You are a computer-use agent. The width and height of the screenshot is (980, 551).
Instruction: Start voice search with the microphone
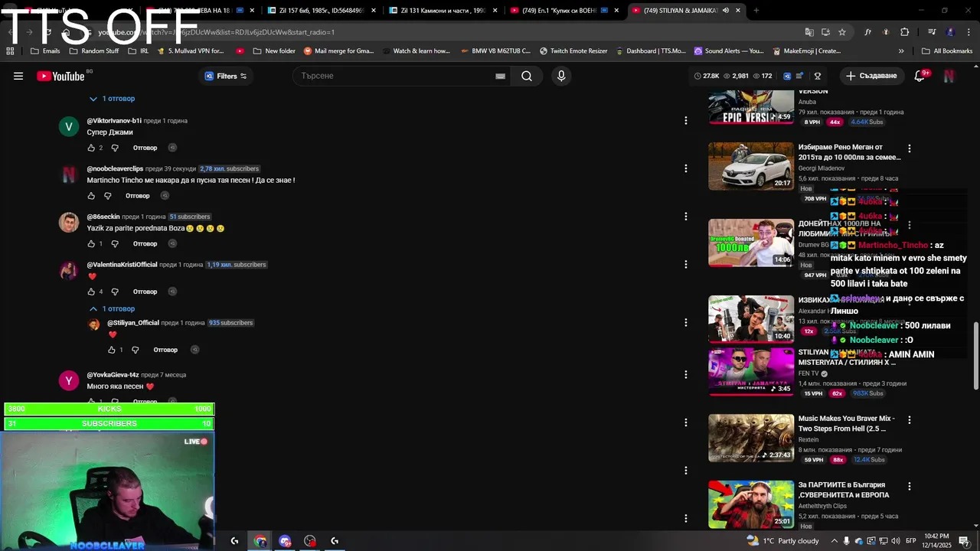[x=561, y=76]
